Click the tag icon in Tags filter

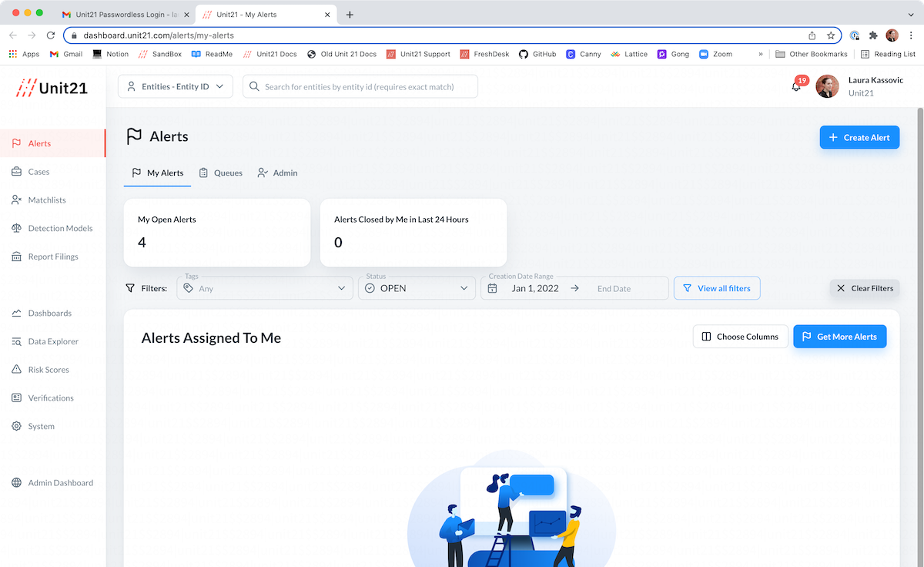(x=188, y=288)
